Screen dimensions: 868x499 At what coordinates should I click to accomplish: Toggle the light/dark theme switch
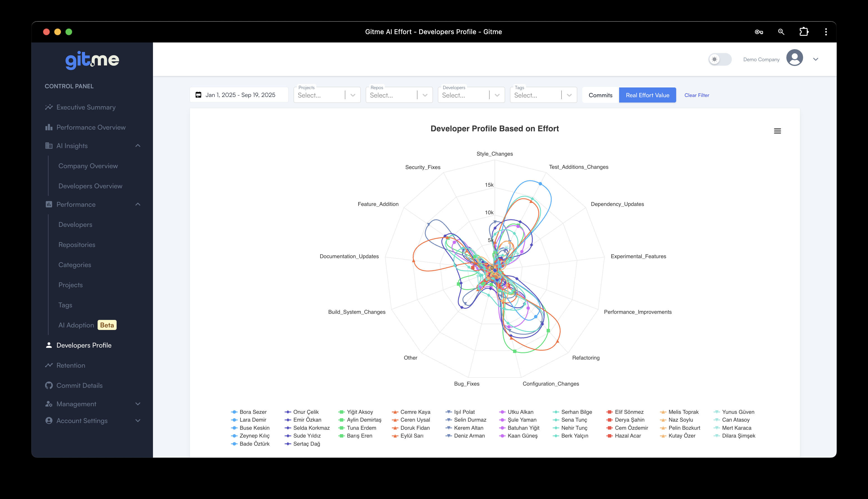tap(720, 59)
